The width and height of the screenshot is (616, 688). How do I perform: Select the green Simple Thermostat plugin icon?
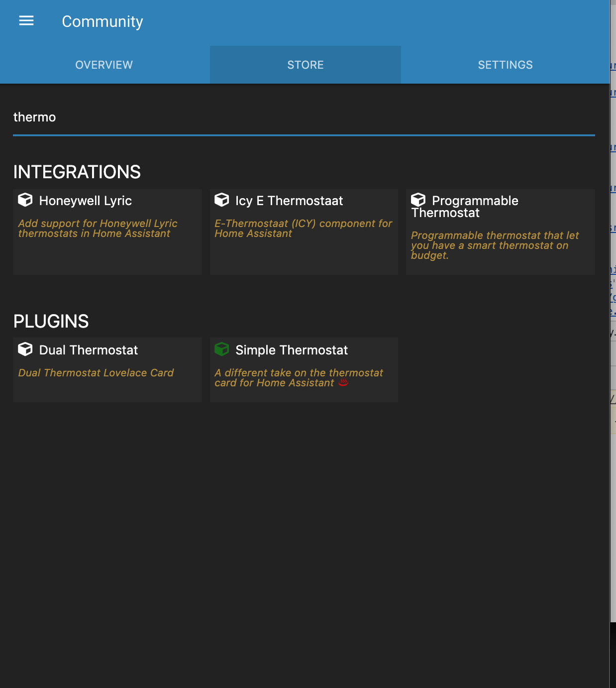coord(222,349)
